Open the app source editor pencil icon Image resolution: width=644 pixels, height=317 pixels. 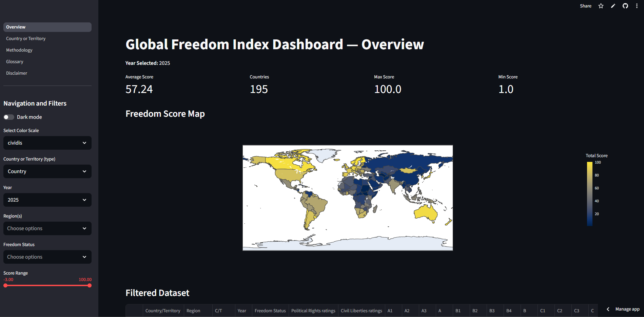613,6
